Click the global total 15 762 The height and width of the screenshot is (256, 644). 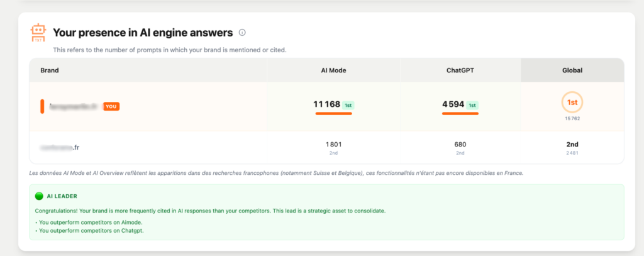click(572, 118)
